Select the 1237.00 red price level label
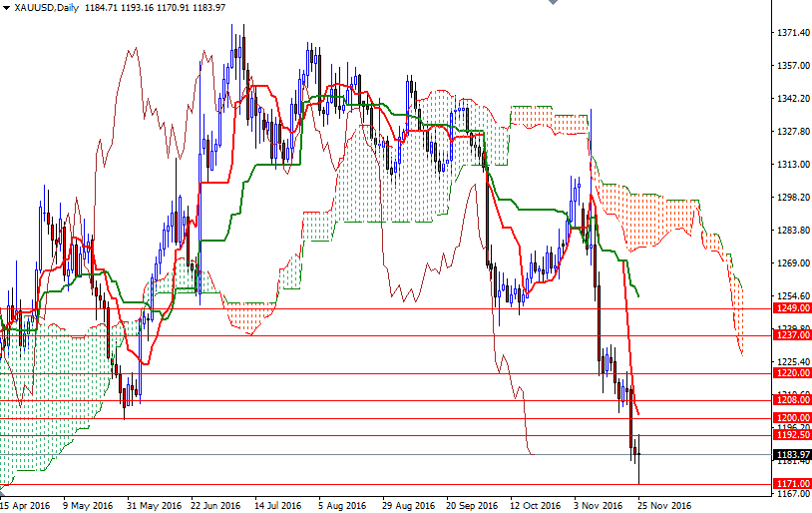 tap(792, 335)
